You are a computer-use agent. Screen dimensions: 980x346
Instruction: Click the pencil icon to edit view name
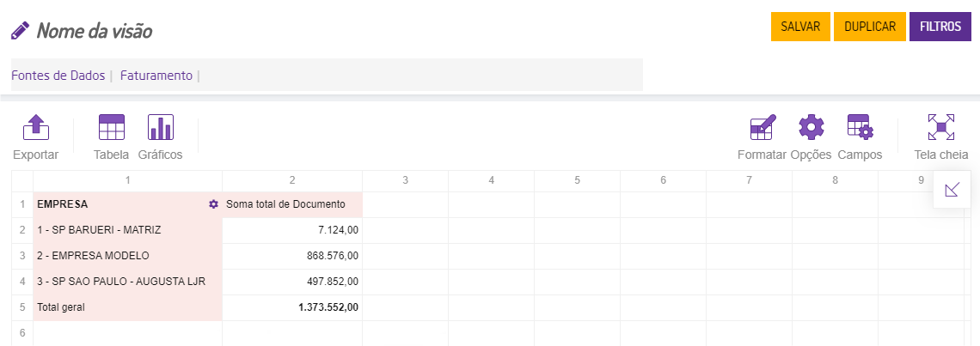pyautogui.click(x=20, y=31)
